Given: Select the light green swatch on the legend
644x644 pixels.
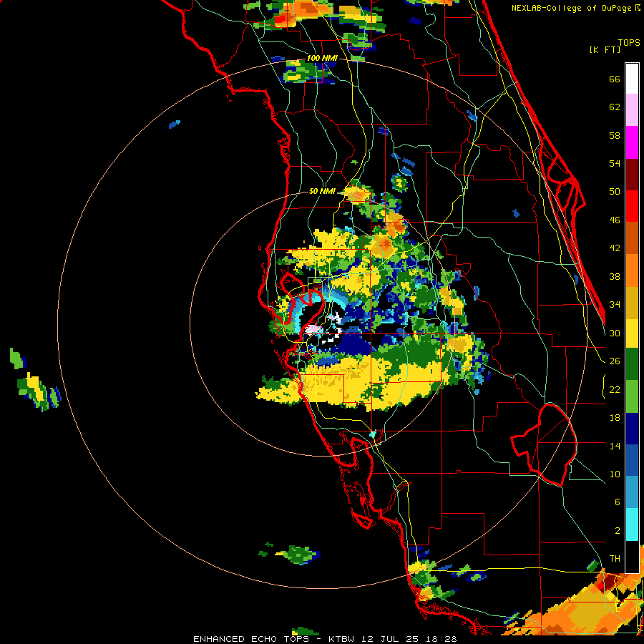Looking at the screenshot, I should 632,396.
